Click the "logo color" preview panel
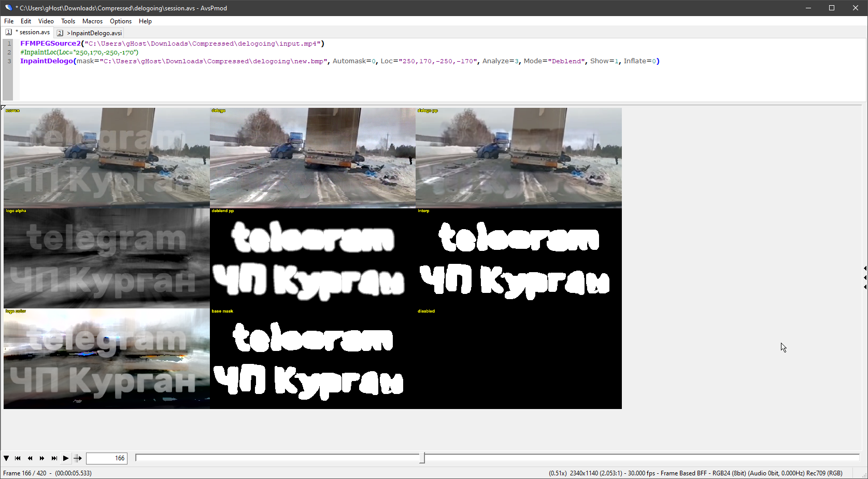868x479 pixels. tap(107, 359)
